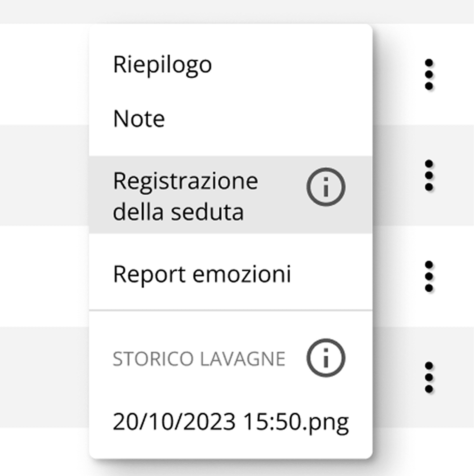Click three-dot icon beside Registrazione della seduta row
The image size is (474, 476).
[429, 175]
